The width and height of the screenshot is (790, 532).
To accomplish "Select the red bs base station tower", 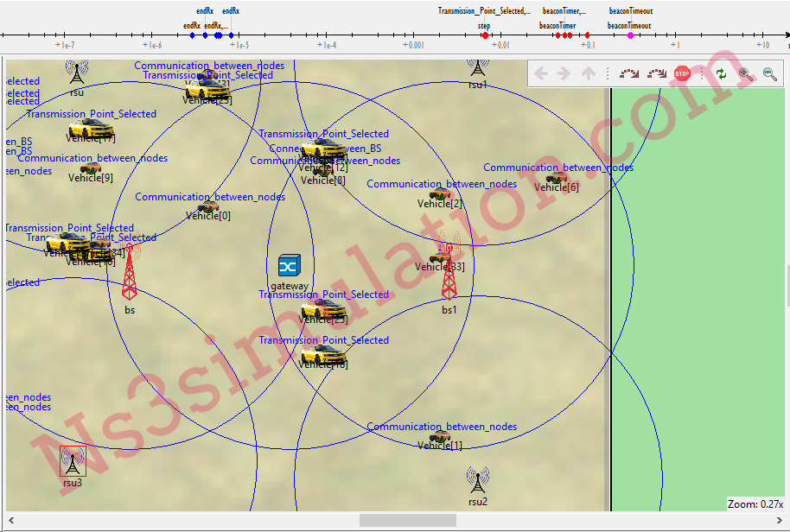I will (x=130, y=271).
